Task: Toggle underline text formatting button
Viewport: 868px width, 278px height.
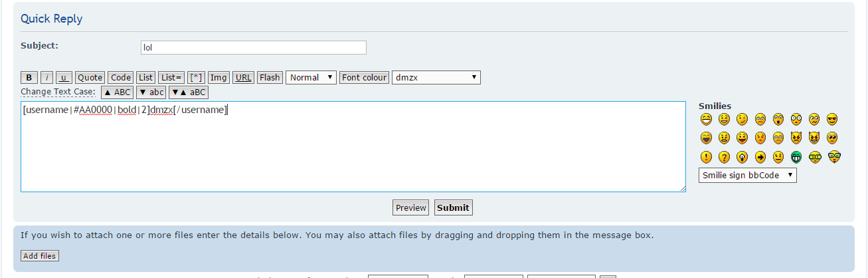Action: pyautogui.click(x=64, y=78)
